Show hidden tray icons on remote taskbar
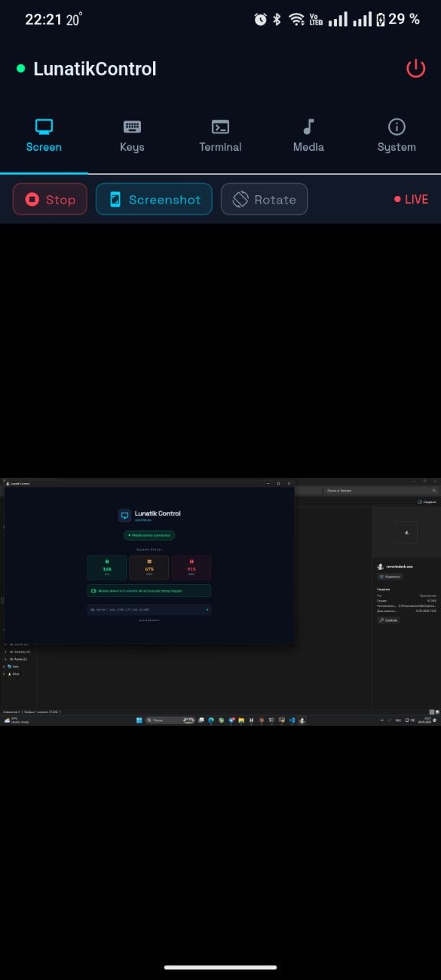This screenshot has height=980, width=441. tap(382, 720)
